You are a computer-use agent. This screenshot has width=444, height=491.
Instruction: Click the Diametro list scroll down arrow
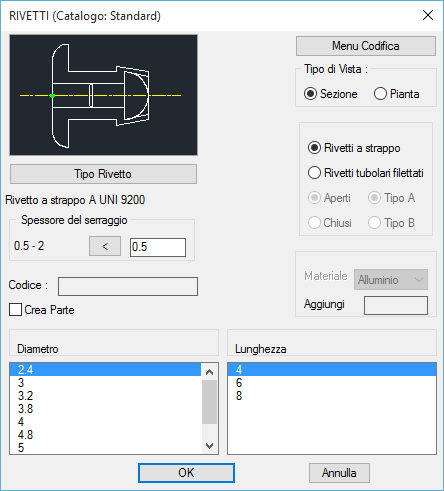pos(210,445)
